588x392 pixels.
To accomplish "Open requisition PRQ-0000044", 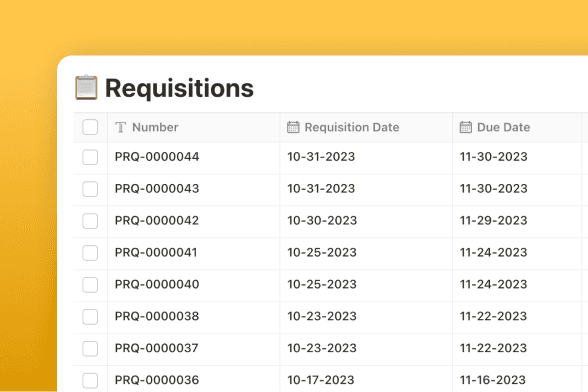I will coord(157,157).
